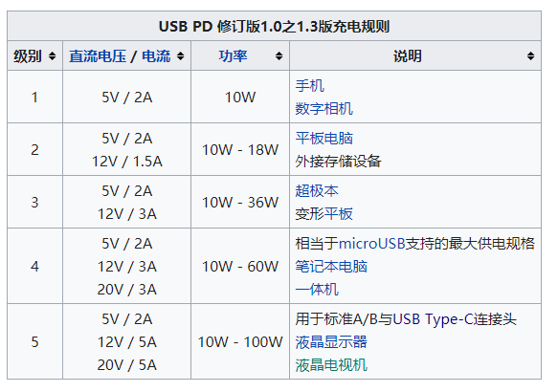Click 20V / 5A in level 5 row
Screen dimensions: 558x392
coord(127,365)
